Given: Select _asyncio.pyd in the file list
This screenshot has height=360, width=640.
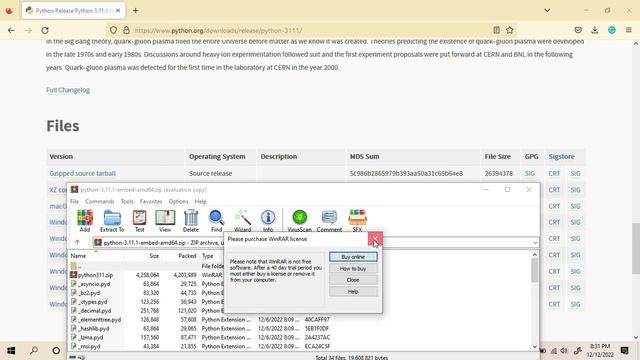Looking at the screenshot, I should pyautogui.click(x=94, y=284).
